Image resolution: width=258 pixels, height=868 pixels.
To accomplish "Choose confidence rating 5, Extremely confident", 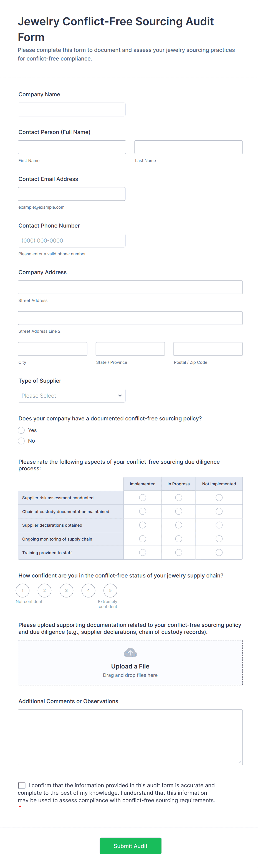I will pyautogui.click(x=110, y=590).
